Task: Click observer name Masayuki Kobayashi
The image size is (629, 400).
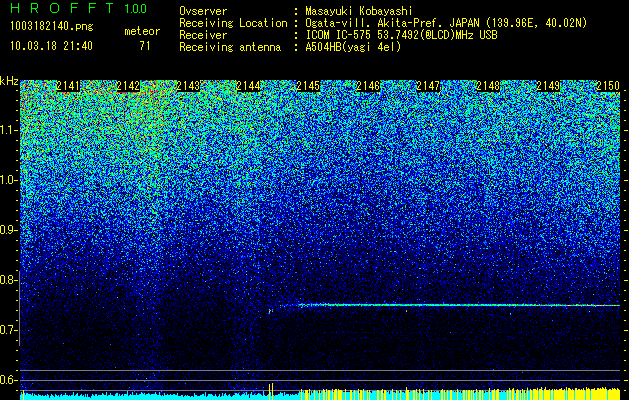Action: click(x=359, y=11)
